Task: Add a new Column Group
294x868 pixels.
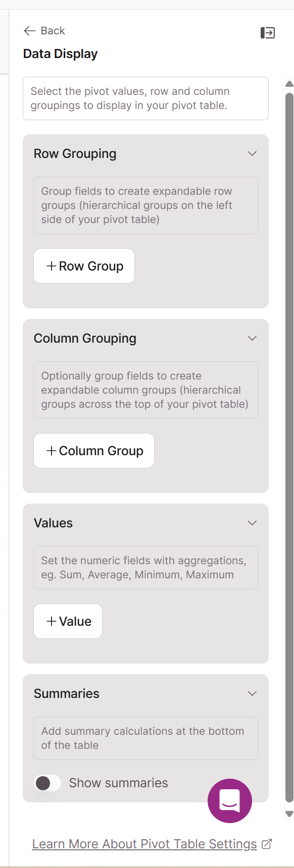Action: pos(94,451)
